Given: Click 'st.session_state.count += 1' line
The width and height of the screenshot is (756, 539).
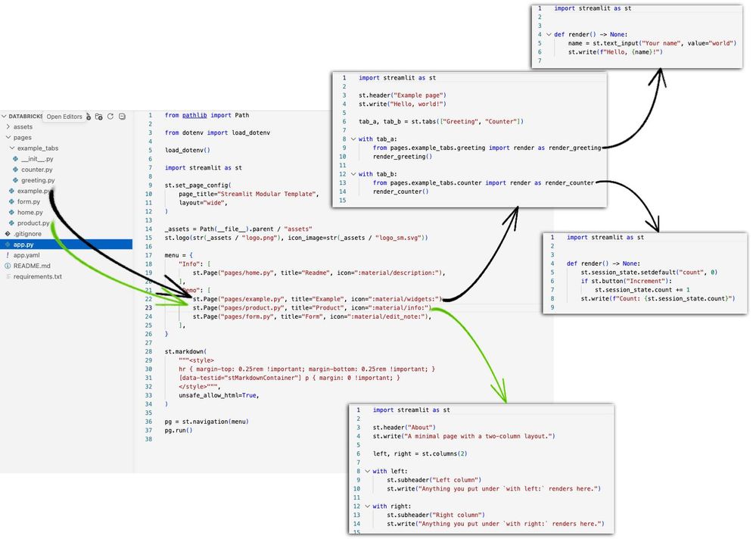Looking at the screenshot, I should (x=642, y=290).
